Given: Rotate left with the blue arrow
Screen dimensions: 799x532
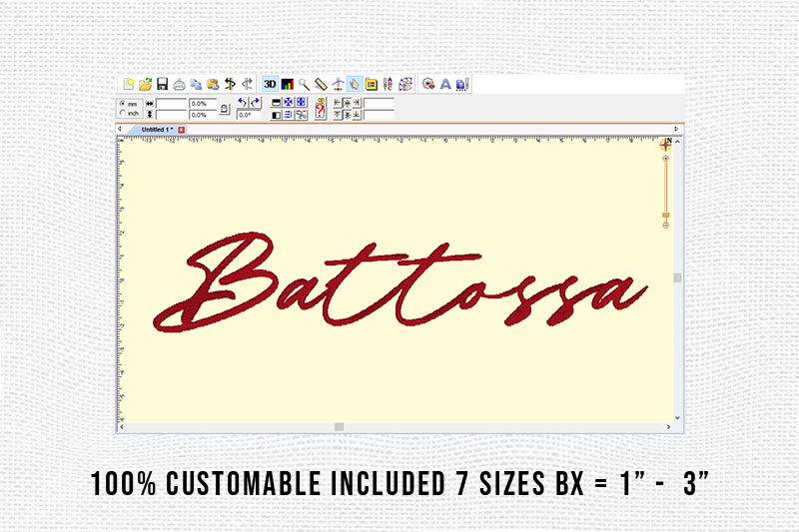Looking at the screenshot, I should (242, 103).
